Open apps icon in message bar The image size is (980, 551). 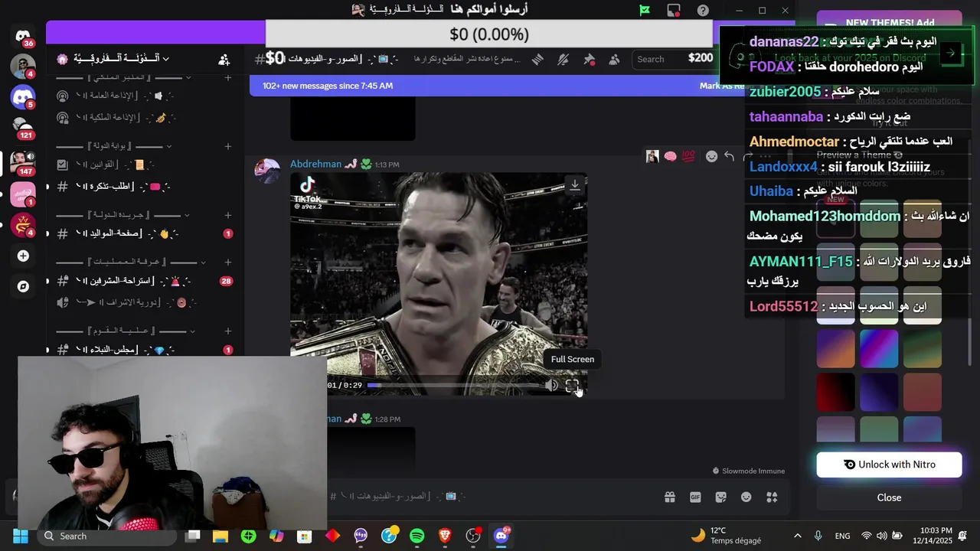[772, 497]
